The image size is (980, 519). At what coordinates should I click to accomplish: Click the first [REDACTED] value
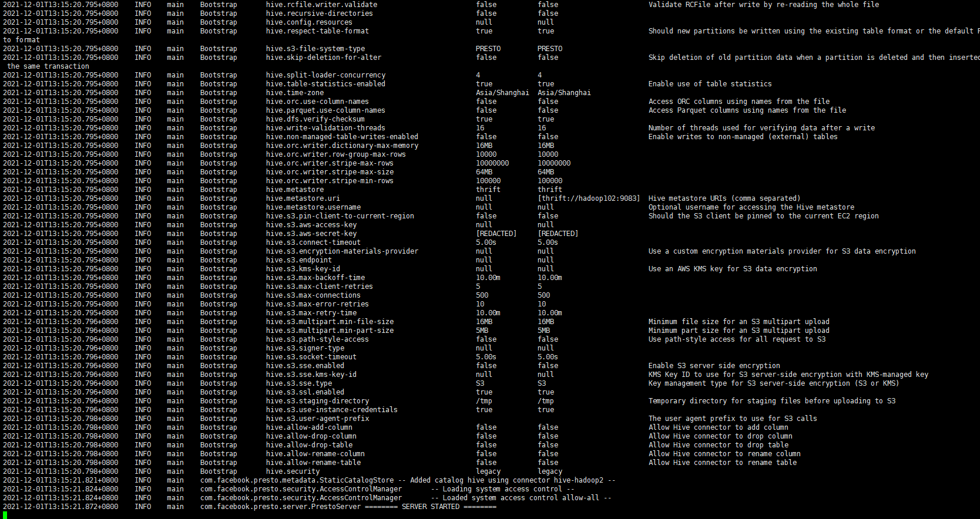coord(496,234)
